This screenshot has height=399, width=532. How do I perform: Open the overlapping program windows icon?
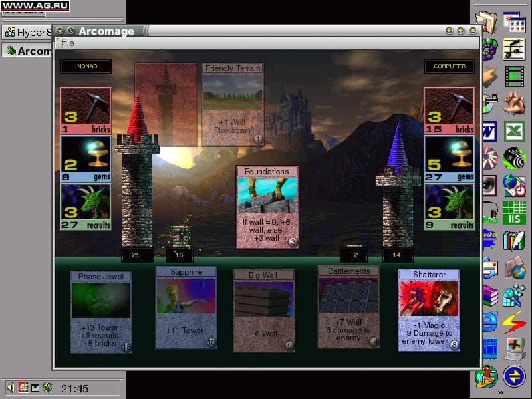coord(514,23)
